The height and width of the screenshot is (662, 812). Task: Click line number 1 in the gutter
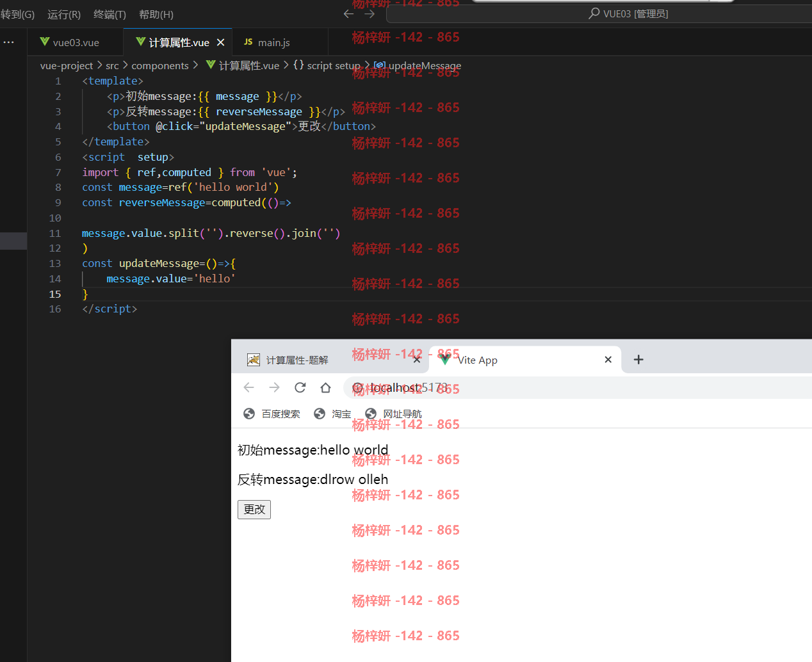[x=58, y=81]
